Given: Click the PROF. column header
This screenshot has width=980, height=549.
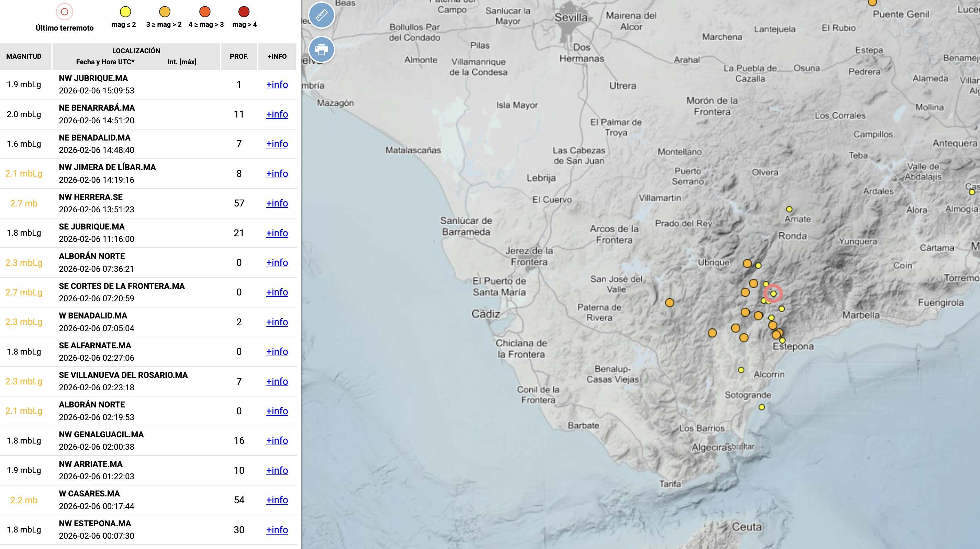Looking at the screenshot, I should [x=239, y=56].
